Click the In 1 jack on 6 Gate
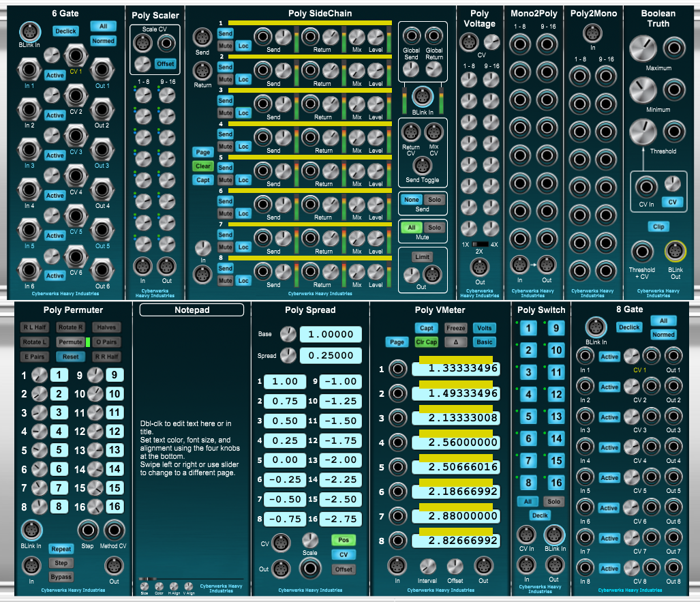Screen dimensions: 700x602 click(x=29, y=70)
